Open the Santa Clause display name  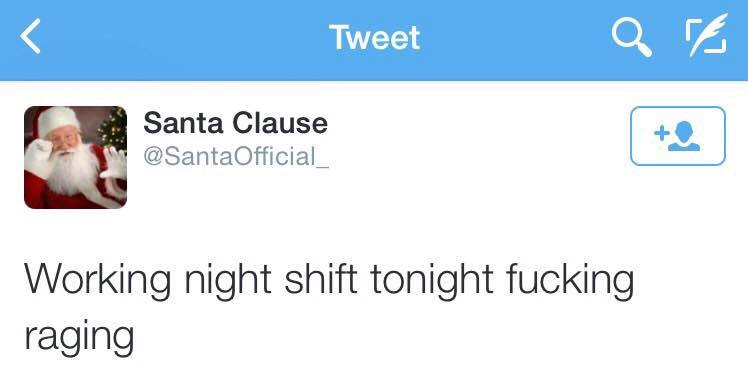[x=235, y=123]
